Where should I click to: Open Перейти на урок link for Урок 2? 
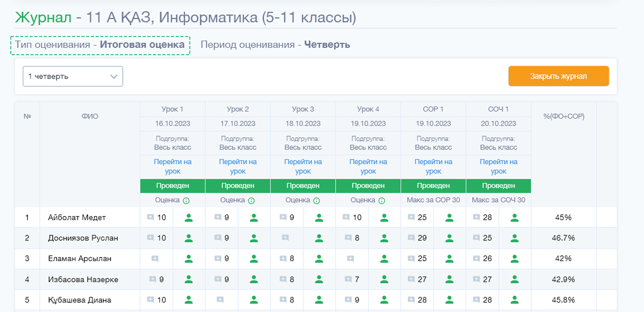tap(238, 167)
